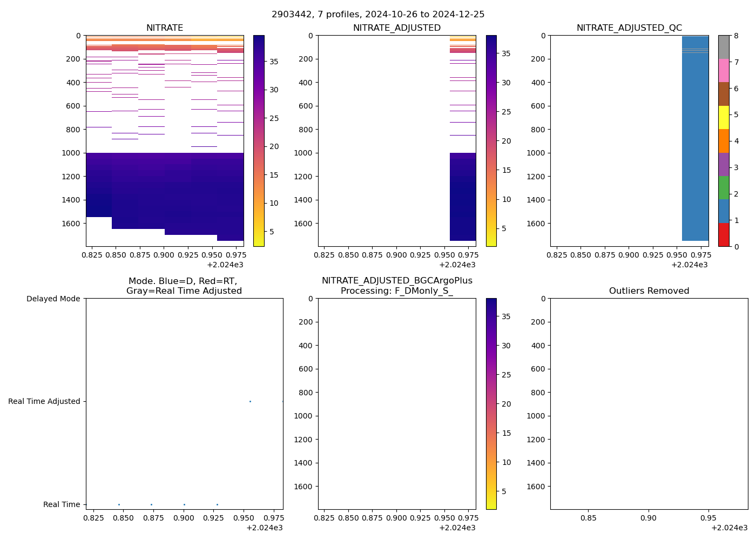Click the purple segment of QC colorbar

click(724, 164)
